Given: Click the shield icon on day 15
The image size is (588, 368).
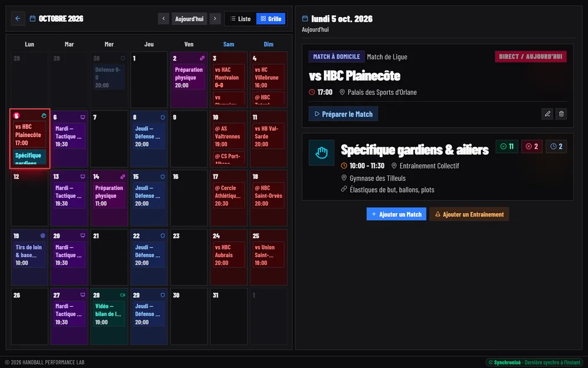Looking at the screenshot, I should click(x=162, y=177).
